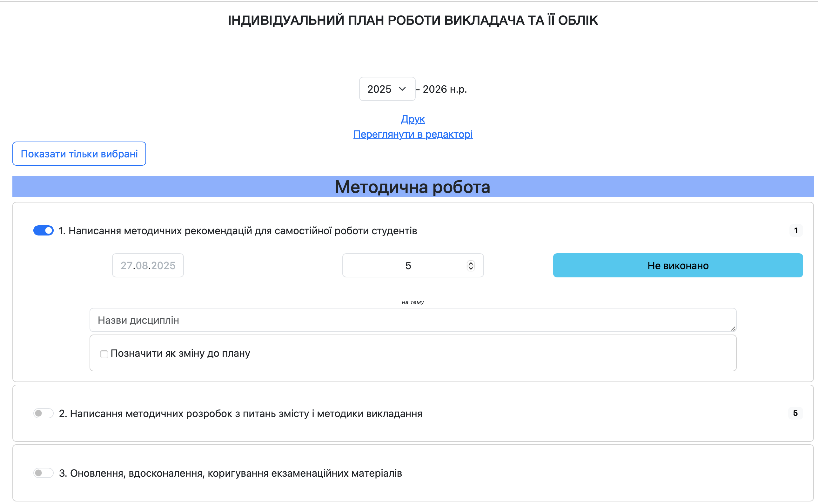This screenshot has height=504, width=818.
Task: Disable the toggle for методичних рекомендацій item
Action: tap(43, 230)
